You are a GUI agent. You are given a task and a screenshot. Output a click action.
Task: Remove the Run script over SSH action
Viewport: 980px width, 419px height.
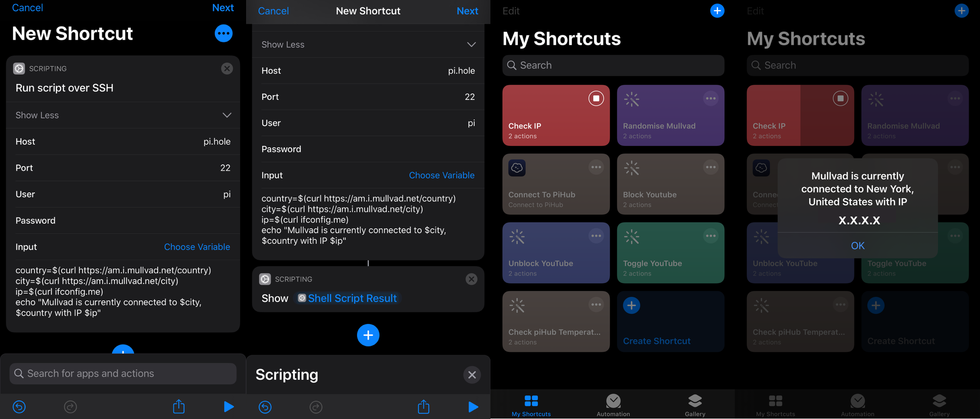[x=227, y=68]
